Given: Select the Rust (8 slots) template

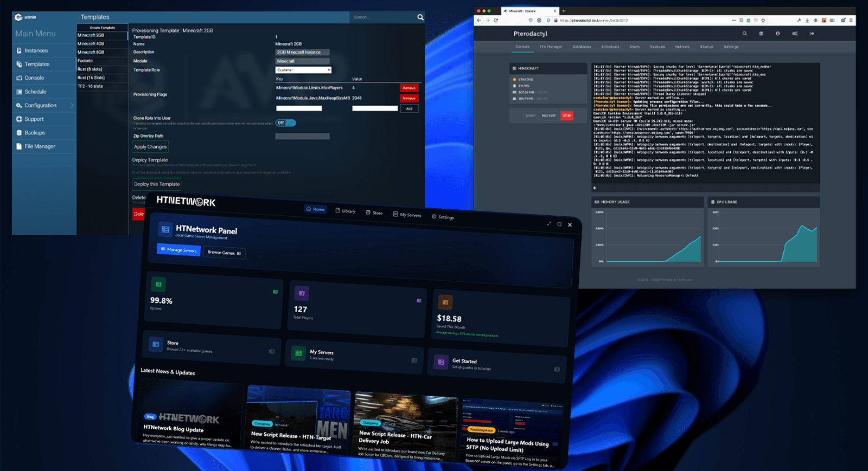Looking at the screenshot, I should pyautogui.click(x=103, y=69).
